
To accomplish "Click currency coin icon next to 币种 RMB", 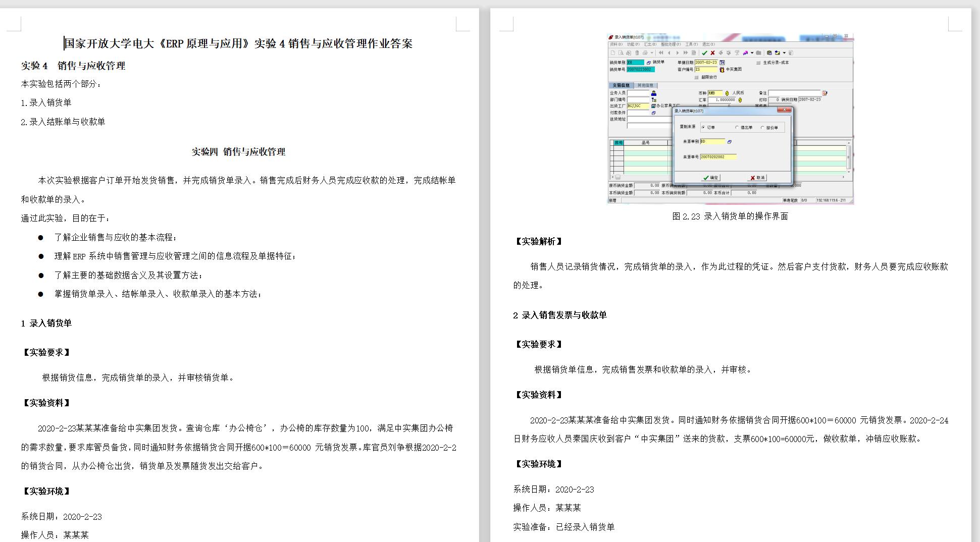I will [727, 93].
